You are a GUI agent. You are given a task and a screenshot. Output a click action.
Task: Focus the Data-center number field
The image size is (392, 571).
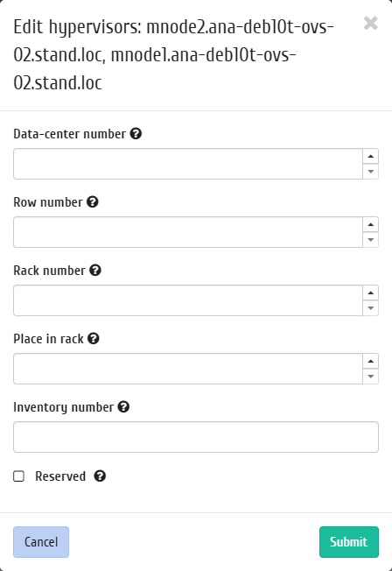point(188,164)
